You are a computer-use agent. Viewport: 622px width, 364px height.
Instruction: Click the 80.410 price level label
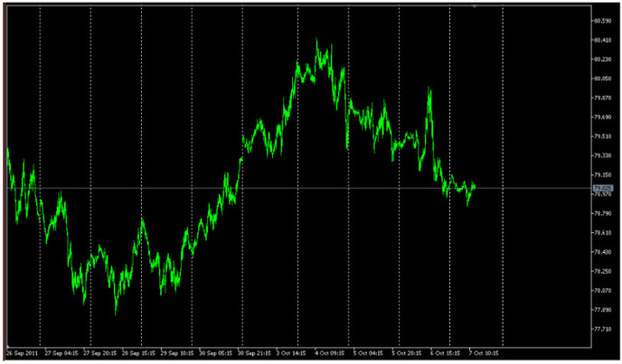(x=602, y=40)
